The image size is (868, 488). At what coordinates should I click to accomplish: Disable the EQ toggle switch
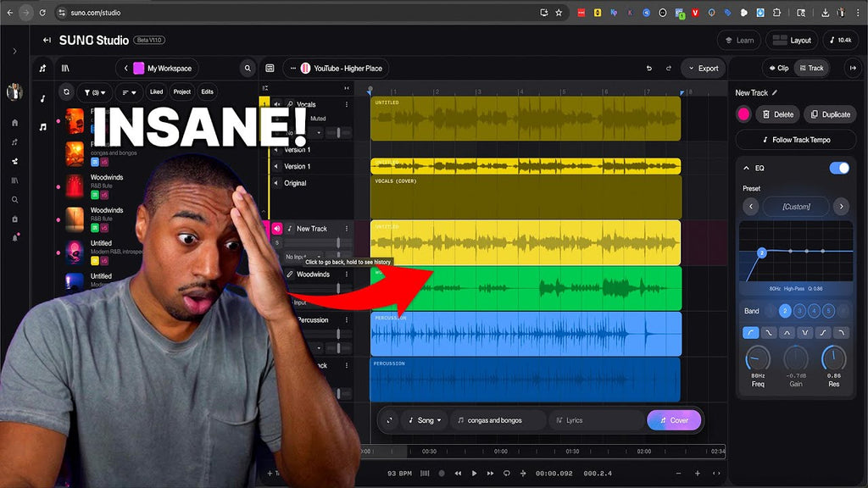[x=839, y=168]
